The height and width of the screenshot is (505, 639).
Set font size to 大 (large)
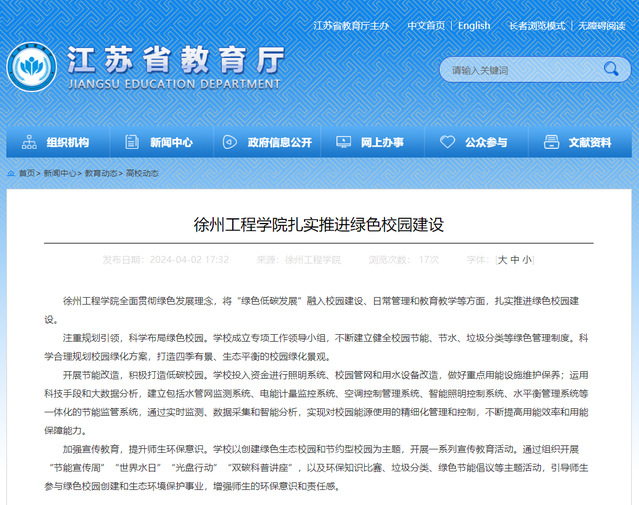[x=503, y=259]
